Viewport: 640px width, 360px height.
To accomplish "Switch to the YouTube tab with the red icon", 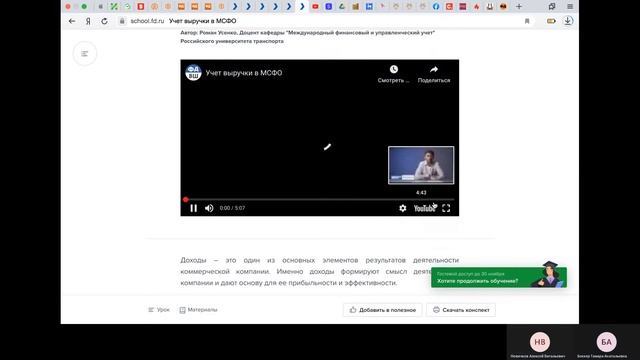I will (x=315, y=7).
